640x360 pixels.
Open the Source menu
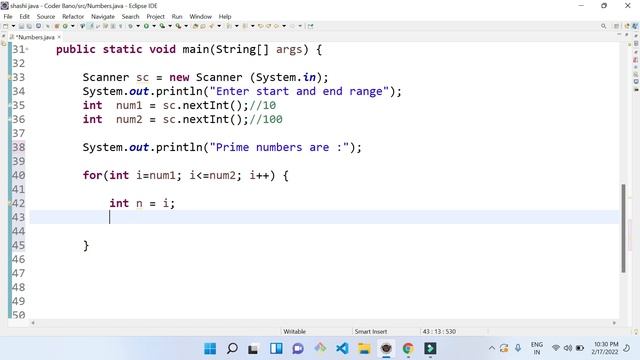point(46,16)
